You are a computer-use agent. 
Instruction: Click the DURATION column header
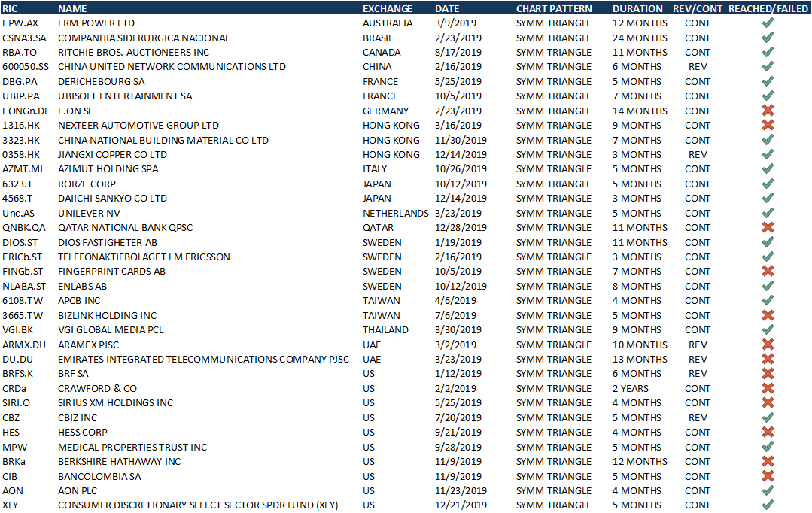(x=637, y=8)
